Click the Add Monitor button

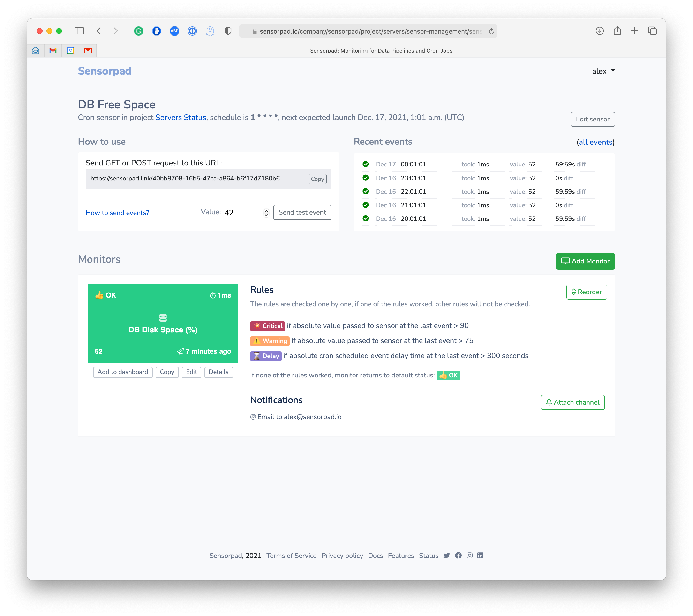(585, 261)
